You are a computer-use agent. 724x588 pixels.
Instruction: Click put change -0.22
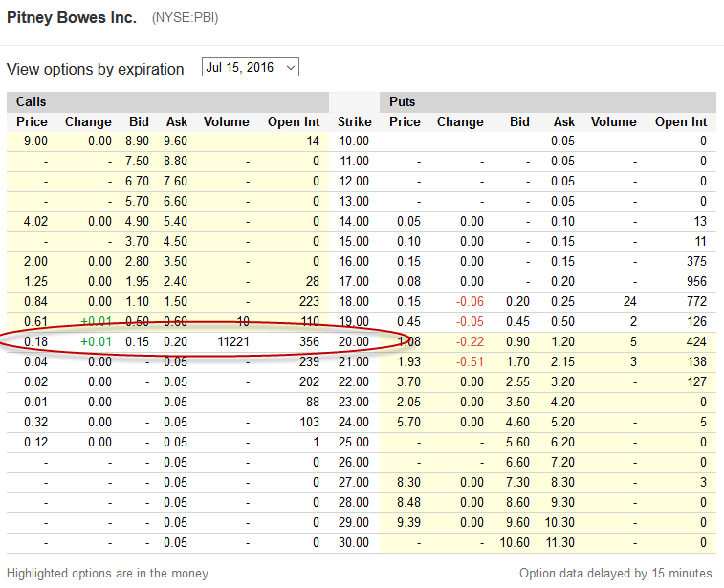[x=470, y=341]
